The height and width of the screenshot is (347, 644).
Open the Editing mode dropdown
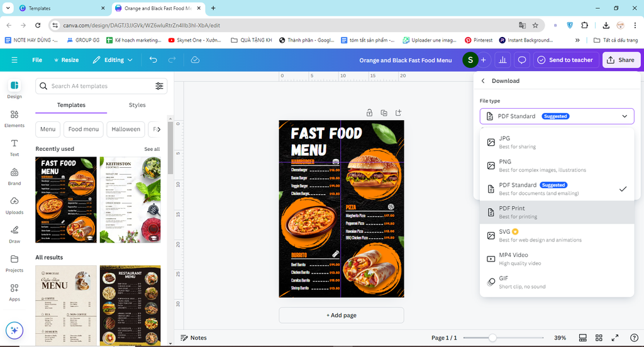[x=113, y=60]
